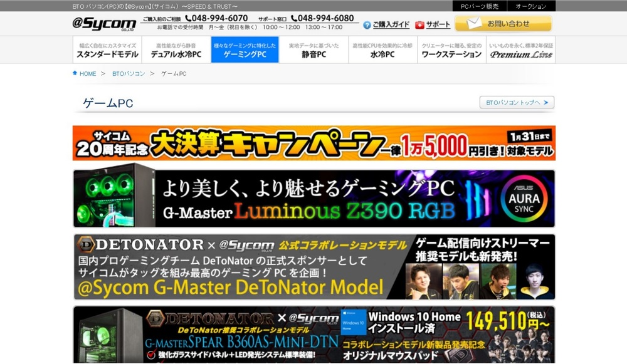Open the PCパーツ販売 top tab

pos(480,6)
